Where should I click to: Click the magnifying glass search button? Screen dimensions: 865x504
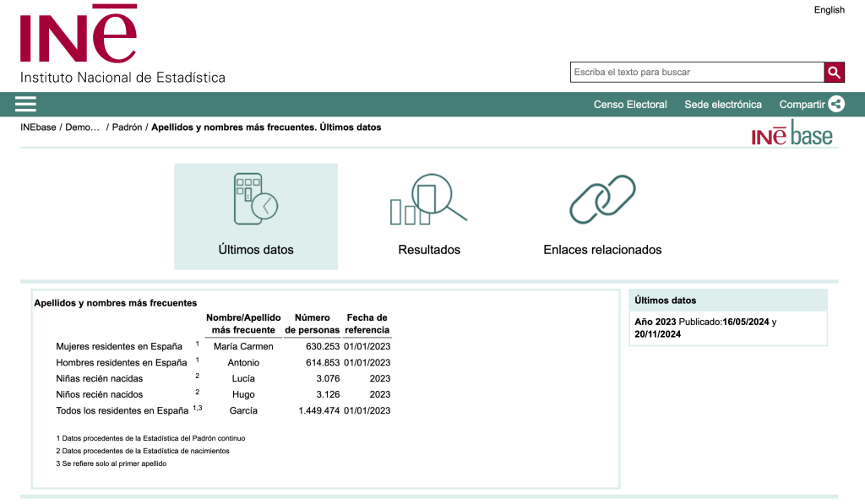[x=834, y=73]
